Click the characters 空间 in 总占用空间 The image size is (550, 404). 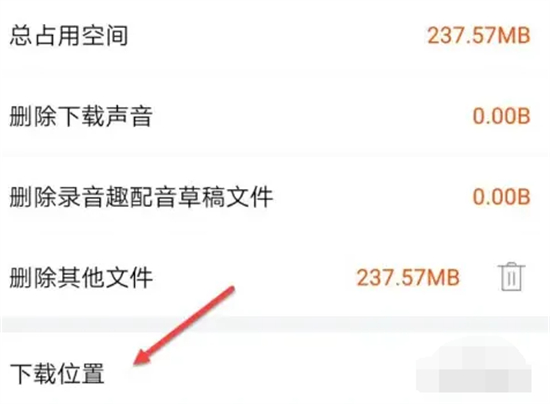[x=105, y=35]
